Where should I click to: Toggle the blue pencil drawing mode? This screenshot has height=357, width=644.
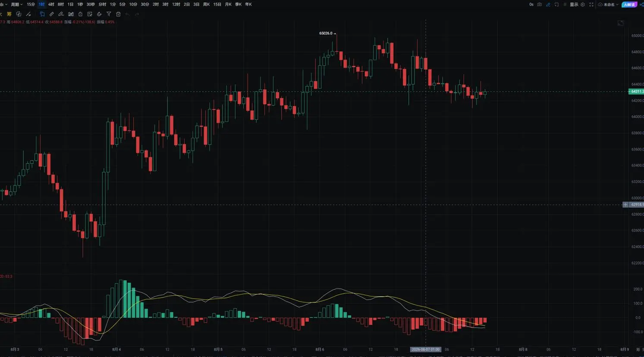(548, 4)
